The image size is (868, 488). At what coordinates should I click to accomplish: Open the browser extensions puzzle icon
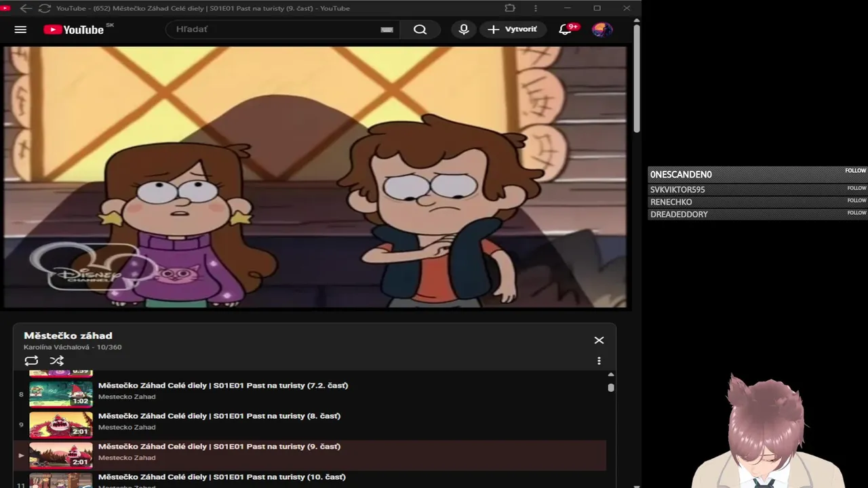pyautogui.click(x=510, y=8)
